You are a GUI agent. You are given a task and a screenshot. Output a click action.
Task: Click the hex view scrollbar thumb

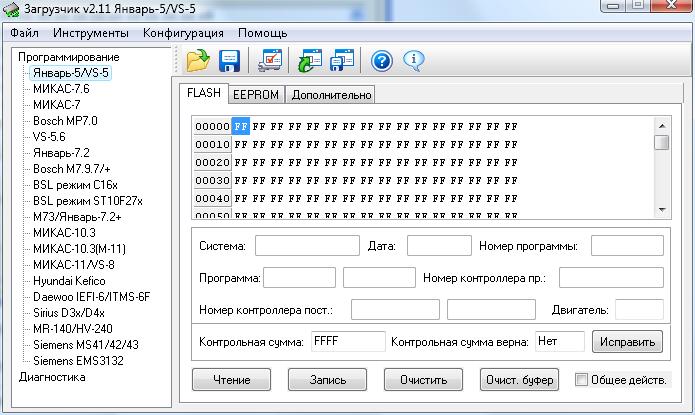[662, 143]
